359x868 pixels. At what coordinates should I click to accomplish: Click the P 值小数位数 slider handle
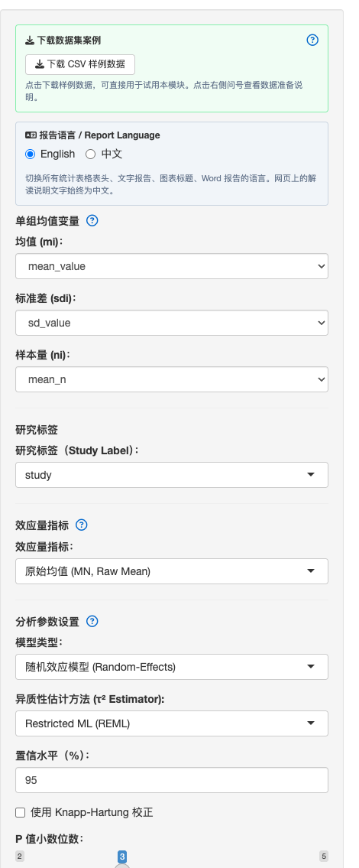(122, 866)
